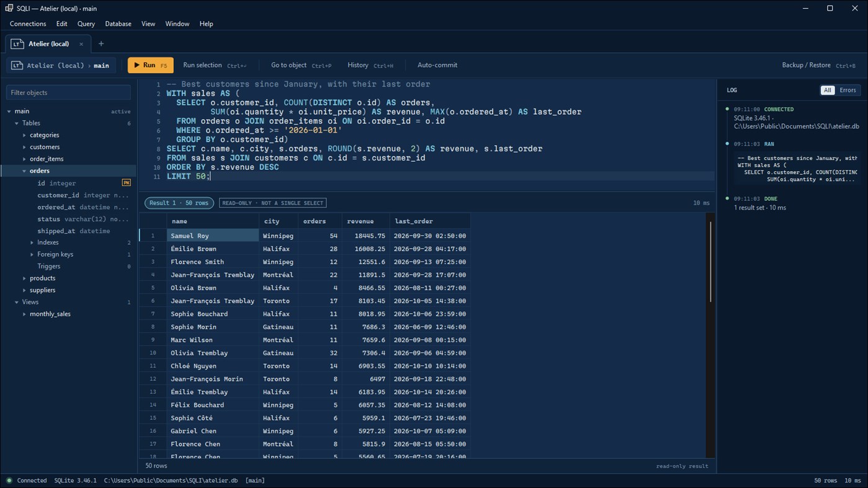Close the Atelier (local) tab
Screen dimensions: 868x488
[81, 44]
